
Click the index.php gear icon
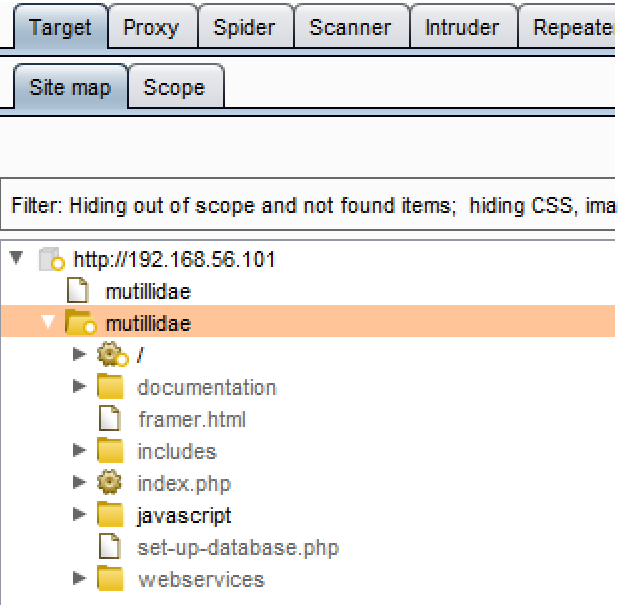tap(110, 484)
